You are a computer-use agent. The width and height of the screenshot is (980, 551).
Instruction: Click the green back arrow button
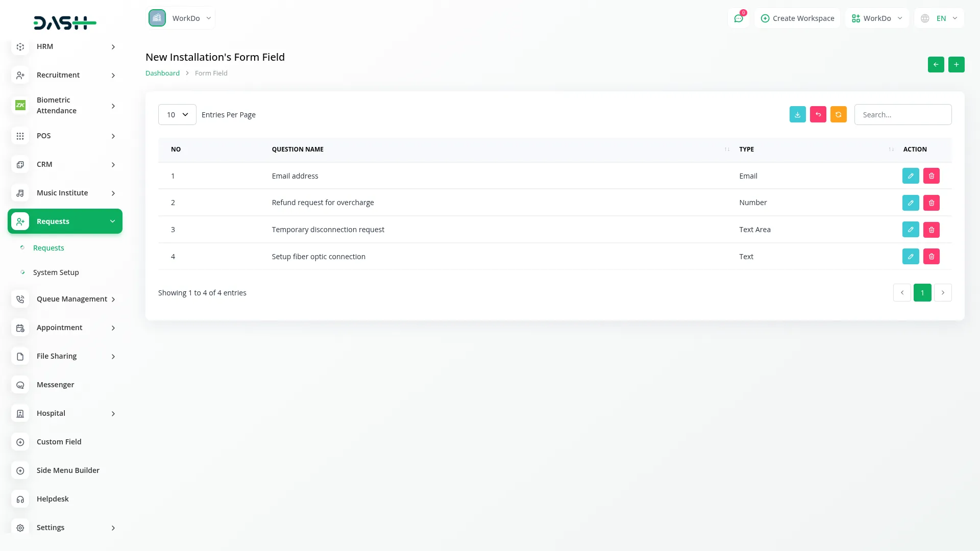click(936, 65)
